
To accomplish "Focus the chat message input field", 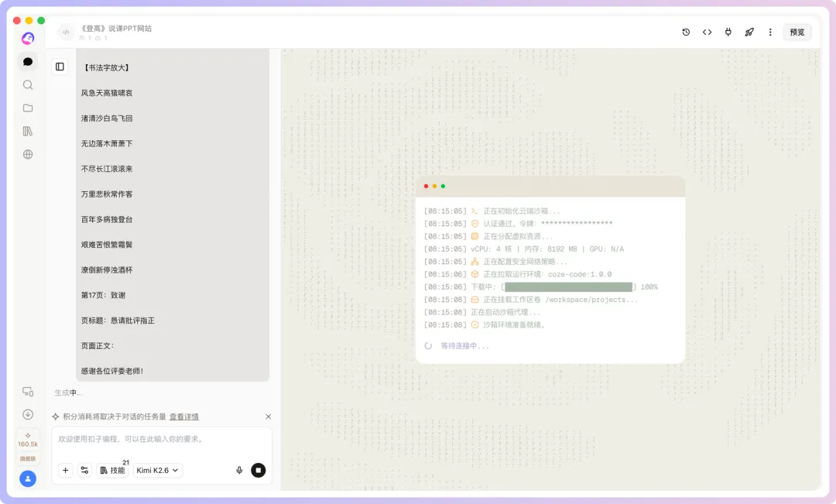I will 162,440.
